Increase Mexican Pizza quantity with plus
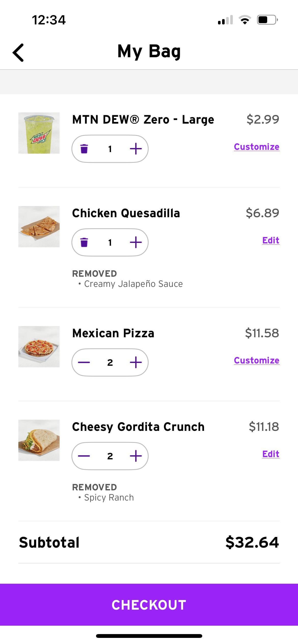The height and width of the screenshot is (644, 298). (x=136, y=362)
